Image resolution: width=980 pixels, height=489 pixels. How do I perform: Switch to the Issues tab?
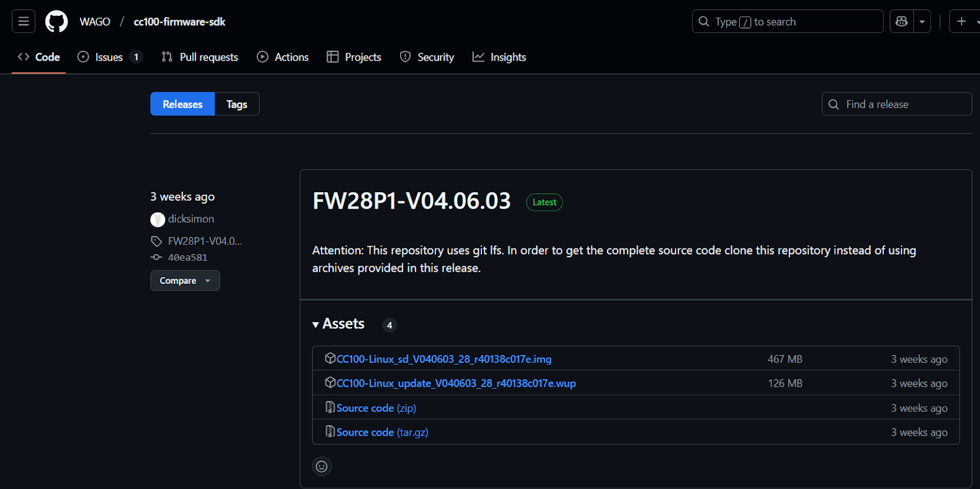click(x=110, y=57)
